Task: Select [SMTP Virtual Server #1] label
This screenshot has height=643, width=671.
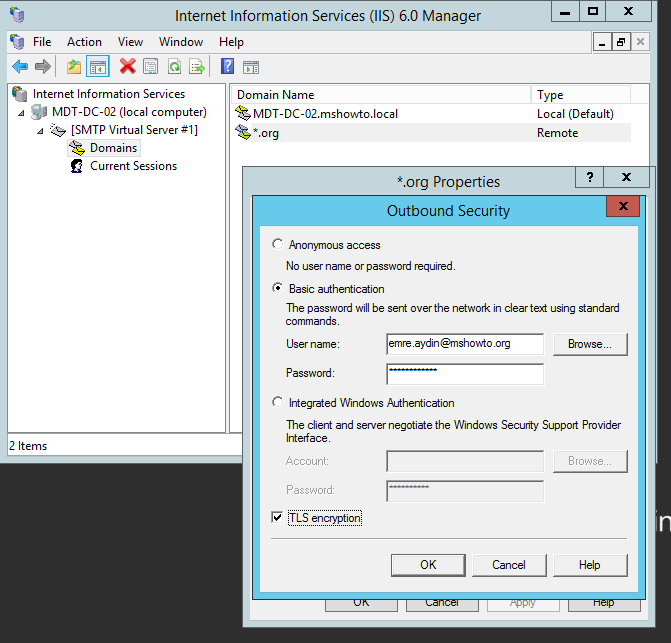Action: 134,130
